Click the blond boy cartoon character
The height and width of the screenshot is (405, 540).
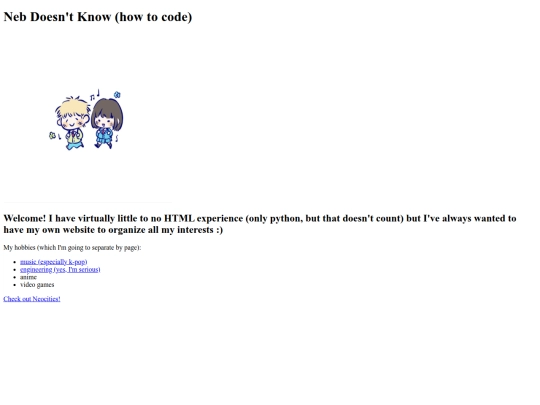click(72, 123)
